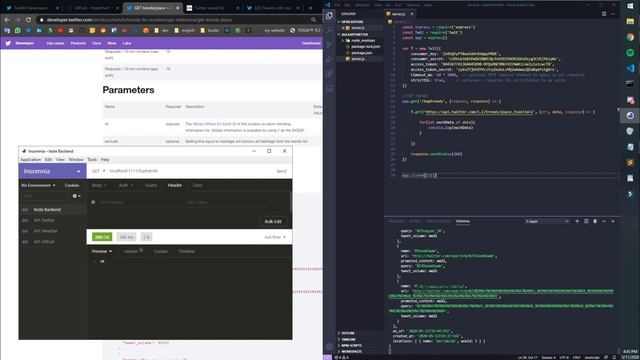Switch to the Docs tab in Insomnia
The image size is (640, 360).
coord(198,185)
